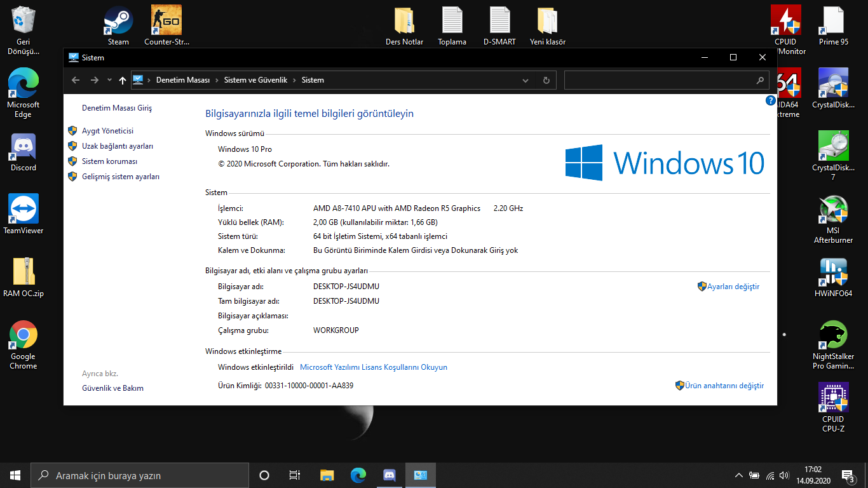868x488 pixels.
Task: Open Sistem koruması settings
Action: [109, 161]
